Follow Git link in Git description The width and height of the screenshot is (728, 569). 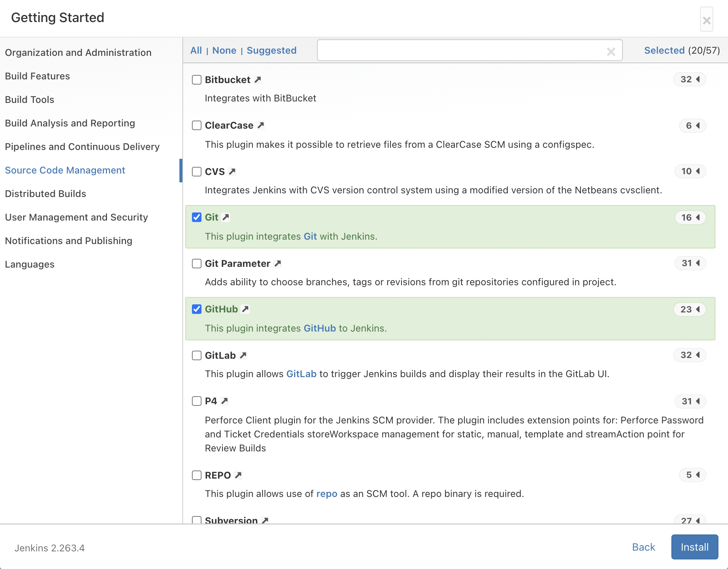(310, 236)
